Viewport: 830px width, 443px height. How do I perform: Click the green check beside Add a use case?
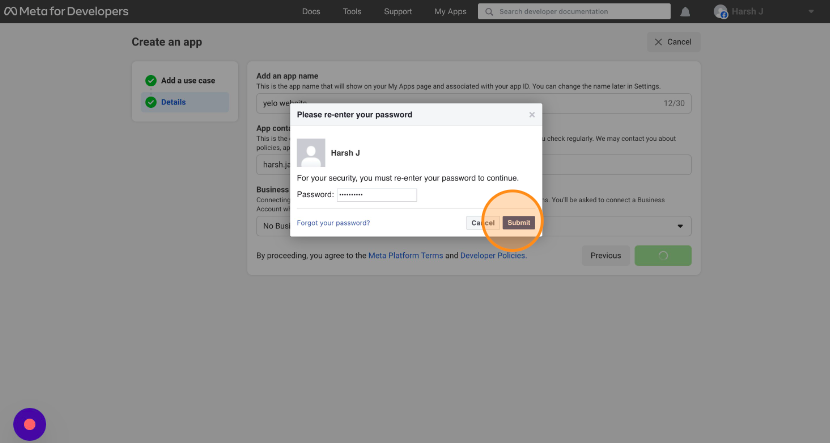pyautogui.click(x=151, y=80)
